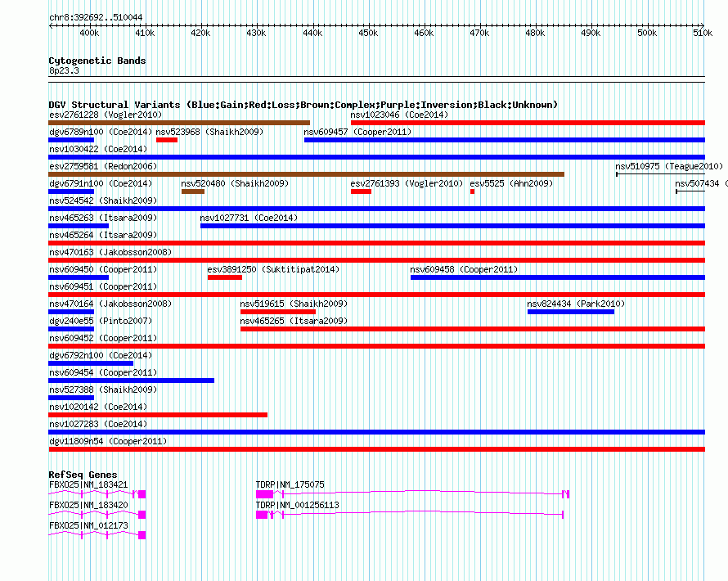Click the nsv523968 (Shaikh2009) red variant bar
This screenshot has height=581, width=728.
click(167, 140)
